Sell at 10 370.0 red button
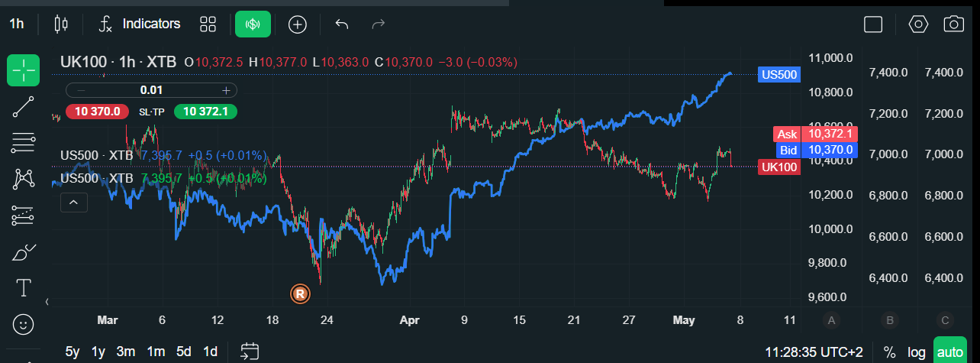The image size is (980, 363). pos(98,112)
